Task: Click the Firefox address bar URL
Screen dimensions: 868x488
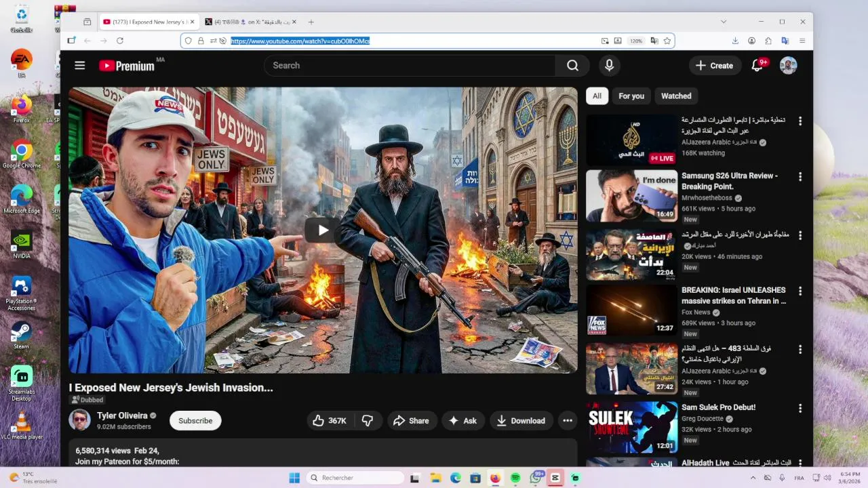Action: [300, 41]
